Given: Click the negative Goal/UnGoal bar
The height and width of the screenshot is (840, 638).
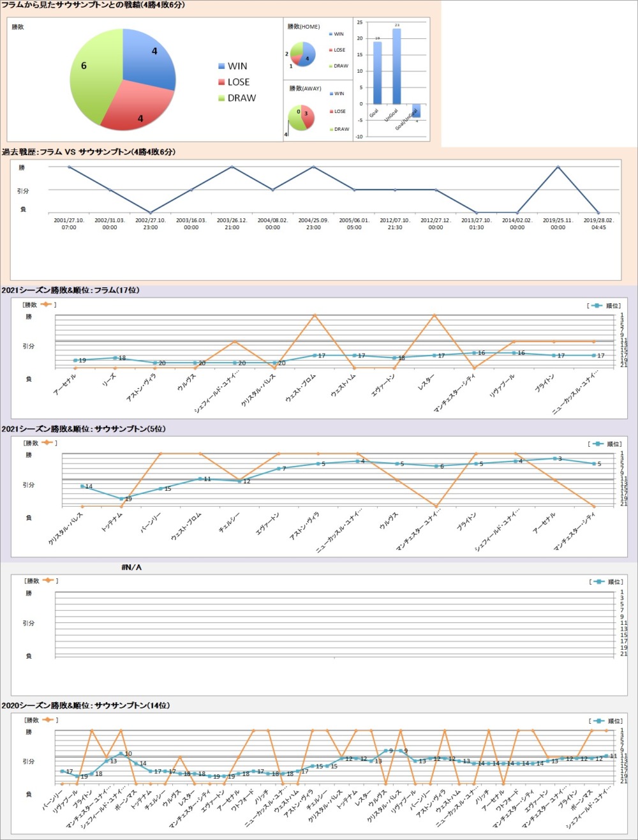Looking at the screenshot, I should point(416,110).
